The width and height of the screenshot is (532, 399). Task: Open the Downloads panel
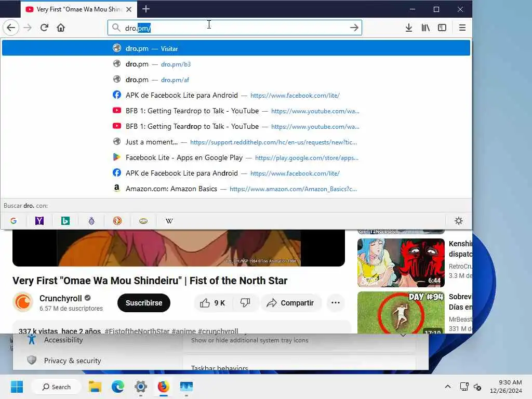(x=409, y=28)
